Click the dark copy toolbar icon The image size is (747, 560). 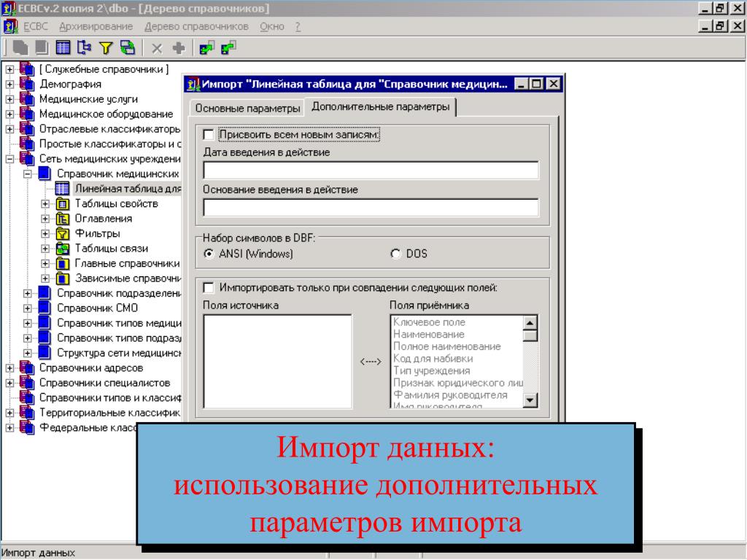pyautogui.click(x=20, y=47)
